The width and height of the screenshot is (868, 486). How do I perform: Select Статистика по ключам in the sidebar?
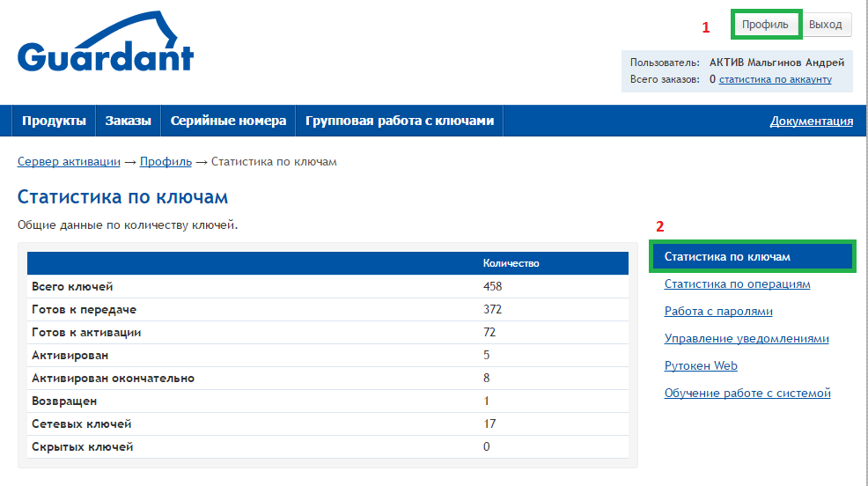click(727, 257)
